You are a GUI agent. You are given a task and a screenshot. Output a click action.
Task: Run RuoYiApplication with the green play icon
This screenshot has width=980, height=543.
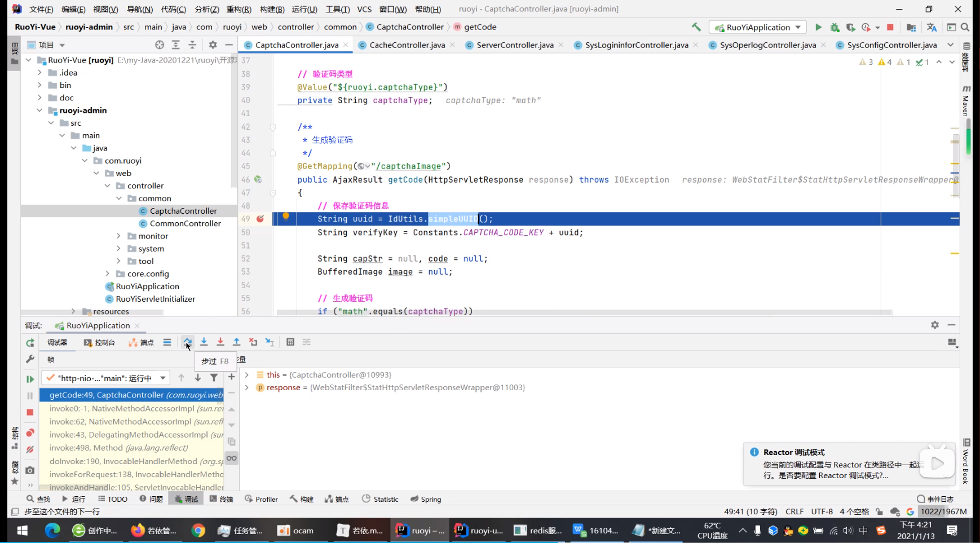coord(818,27)
